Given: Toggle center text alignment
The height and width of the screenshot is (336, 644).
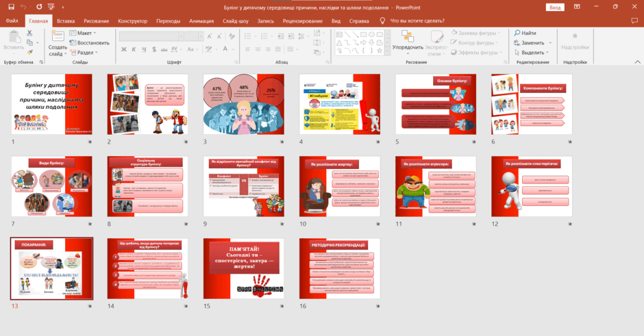Looking at the screenshot, I should (x=258, y=49).
